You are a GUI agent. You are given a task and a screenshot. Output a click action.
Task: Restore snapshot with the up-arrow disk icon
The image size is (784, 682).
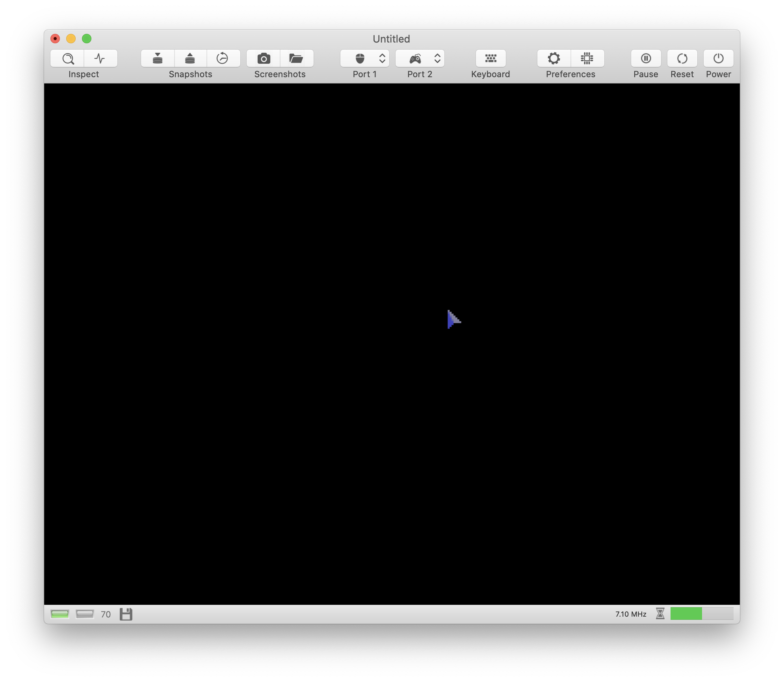(190, 59)
